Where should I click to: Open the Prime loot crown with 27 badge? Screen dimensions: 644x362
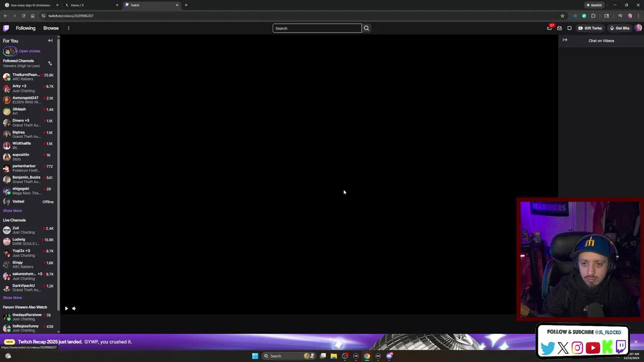[x=550, y=28]
